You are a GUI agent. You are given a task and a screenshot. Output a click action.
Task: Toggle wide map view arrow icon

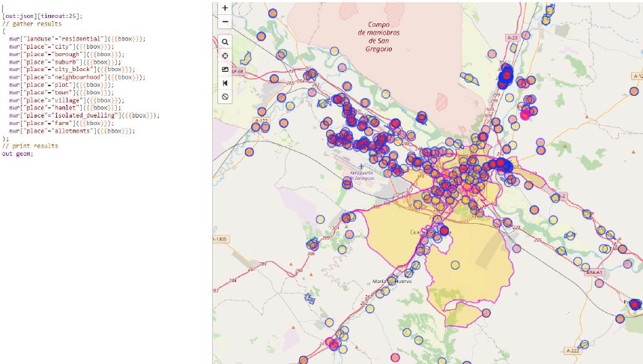pyautogui.click(x=225, y=83)
